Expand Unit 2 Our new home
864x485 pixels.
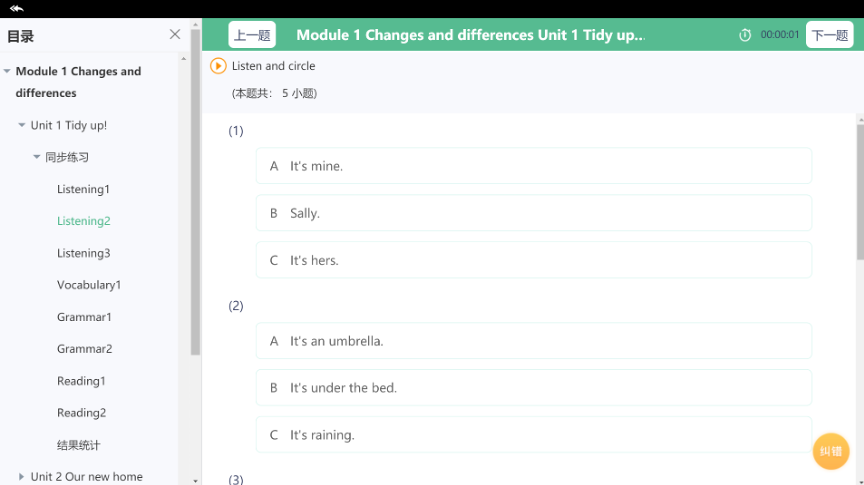pyautogui.click(x=22, y=477)
